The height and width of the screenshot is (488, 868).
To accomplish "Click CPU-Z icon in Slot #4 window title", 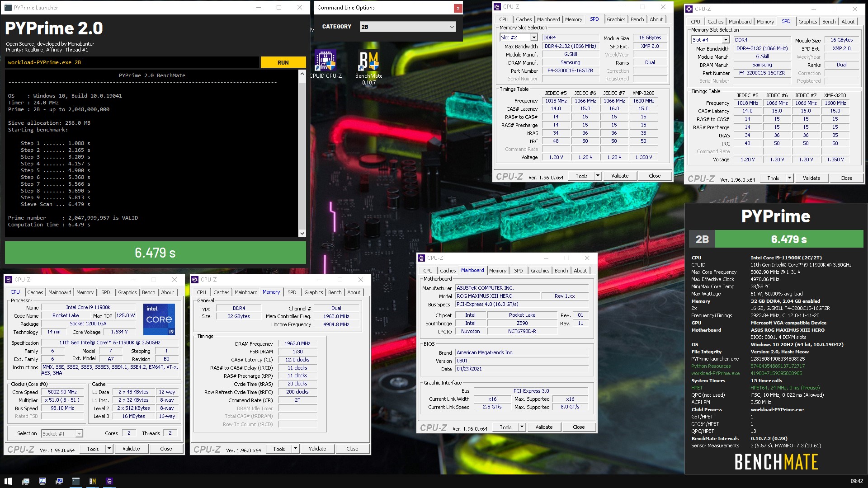I will pyautogui.click(x=689, y=9).
